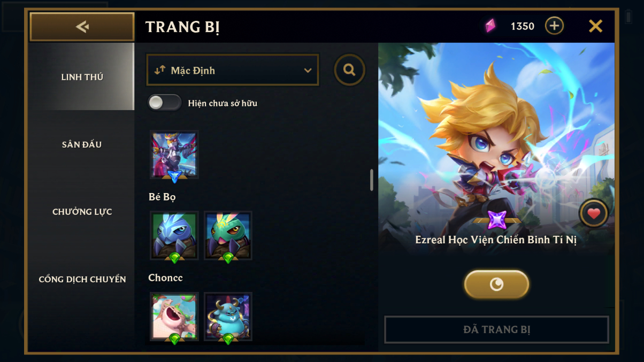Switch to the Linh Thú tab
Image resolution: width=644 pixels, height=362 pixels.
pos(82,77)
